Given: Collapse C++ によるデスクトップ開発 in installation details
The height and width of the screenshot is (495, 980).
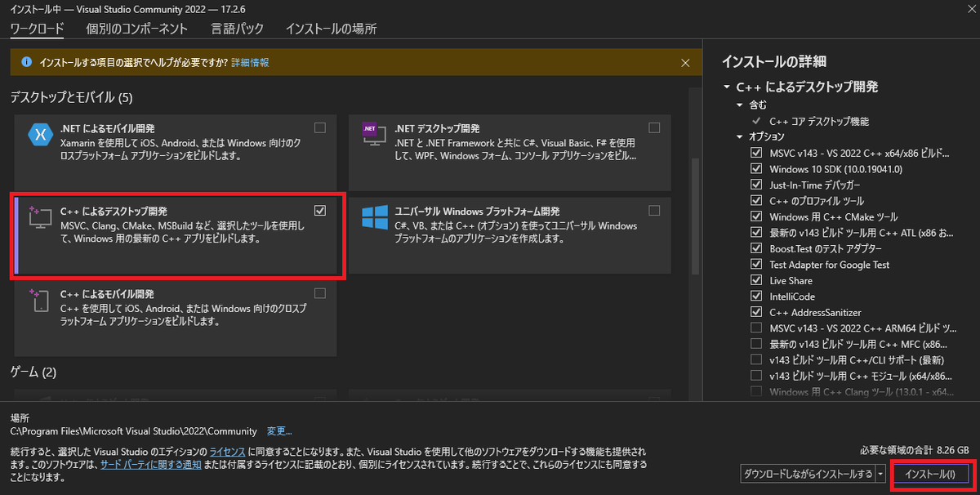Looking at the screenshot, I should pyautogui.click(x=726, y=87).
